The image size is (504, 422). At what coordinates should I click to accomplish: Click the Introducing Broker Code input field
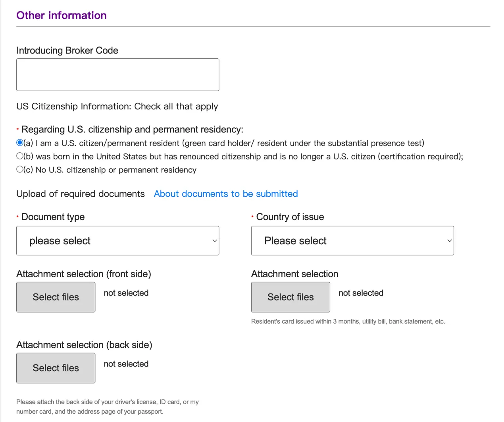coord(117,75)
